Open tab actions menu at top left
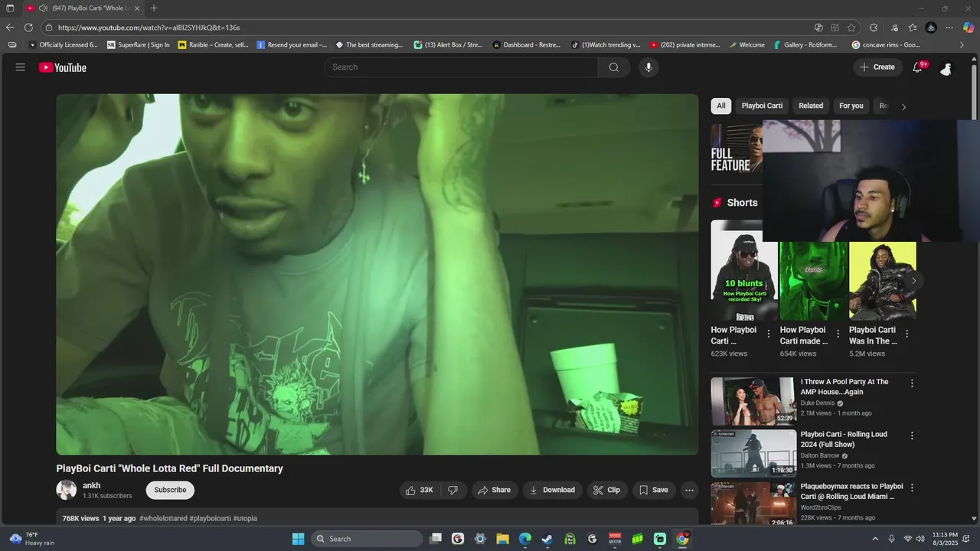Screen dimensions: 980x551 tap(10, 8)
